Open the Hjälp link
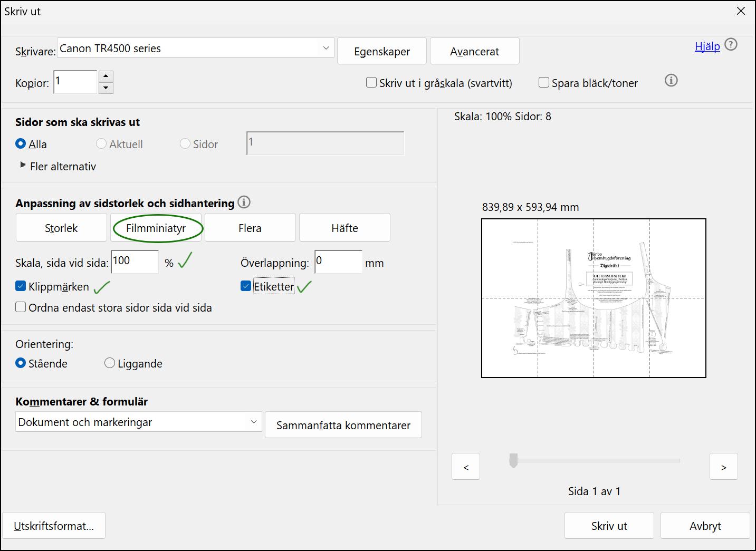This screenshot has width=756, height=551. [x=707, y=46]
